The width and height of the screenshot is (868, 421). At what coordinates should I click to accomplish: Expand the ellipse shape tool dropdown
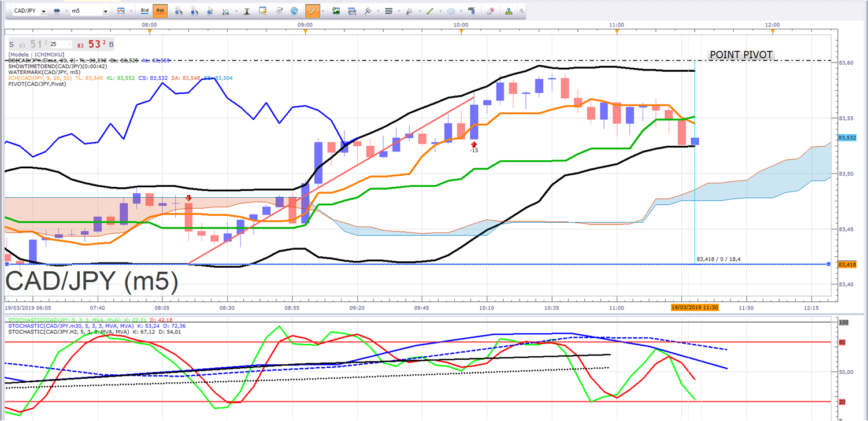point(461,11)
